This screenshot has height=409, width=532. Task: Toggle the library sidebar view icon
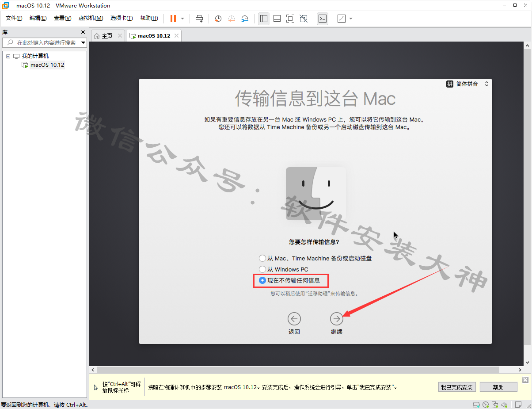pos(264,19)
